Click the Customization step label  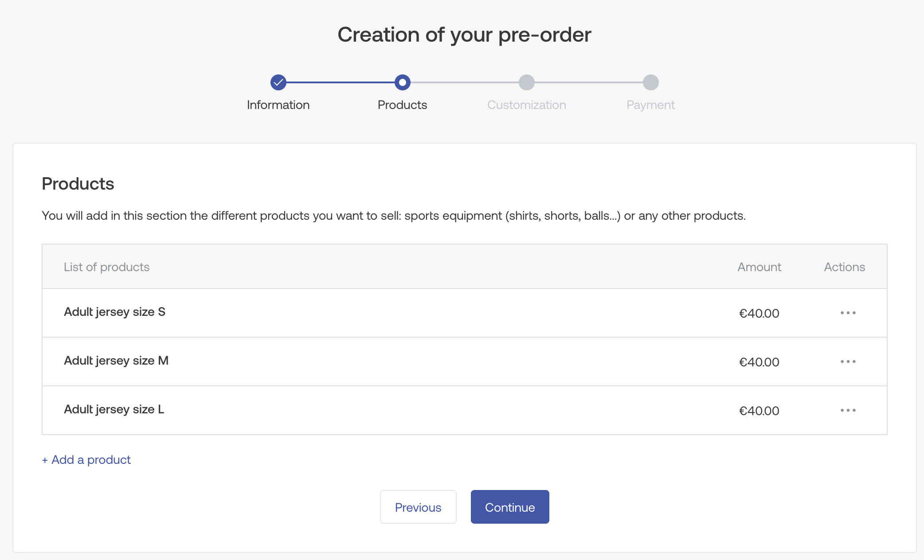526,105
